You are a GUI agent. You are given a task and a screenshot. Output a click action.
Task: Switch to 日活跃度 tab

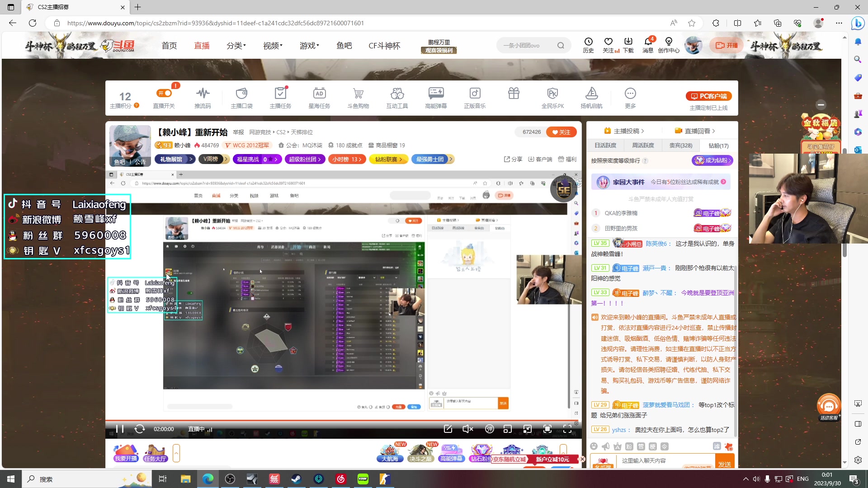coord(605,145)
